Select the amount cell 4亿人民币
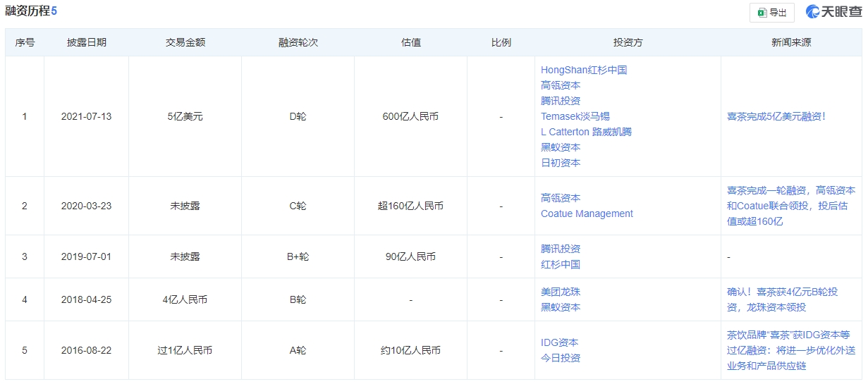The width and height of the screenshot is (868, 384). click(x=185, y=299)
